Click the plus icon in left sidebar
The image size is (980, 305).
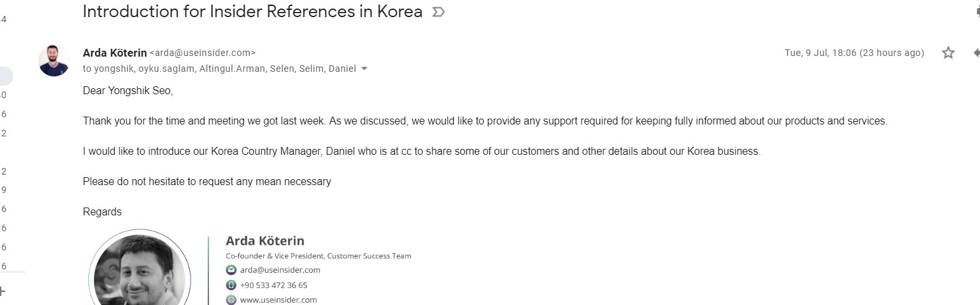(2, 291)
